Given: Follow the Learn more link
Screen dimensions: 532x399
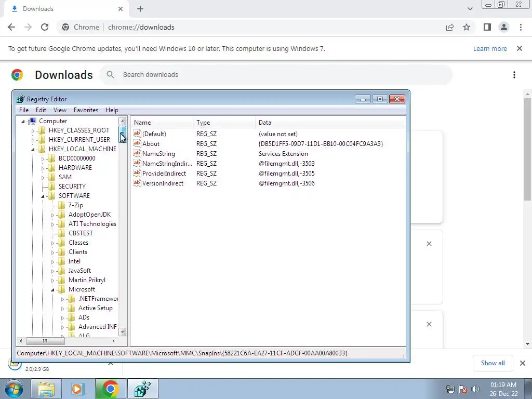Looking at the screenshot, I should pos(490,48).
